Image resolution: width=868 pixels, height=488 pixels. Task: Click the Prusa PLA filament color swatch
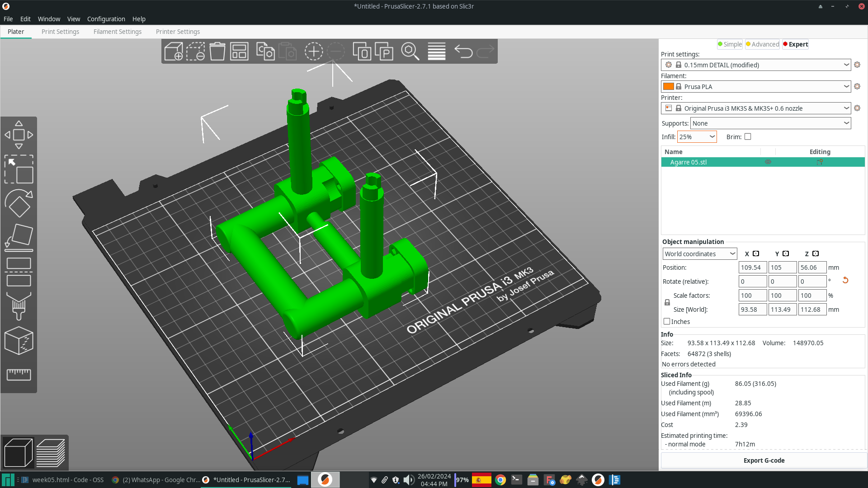tap(668, 86)
